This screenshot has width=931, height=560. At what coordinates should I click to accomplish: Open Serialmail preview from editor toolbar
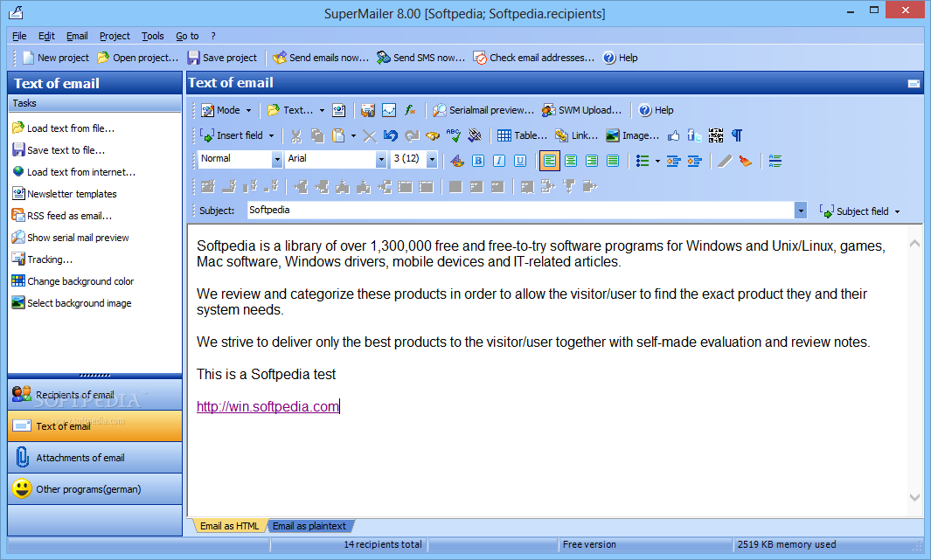click(483, 110)
